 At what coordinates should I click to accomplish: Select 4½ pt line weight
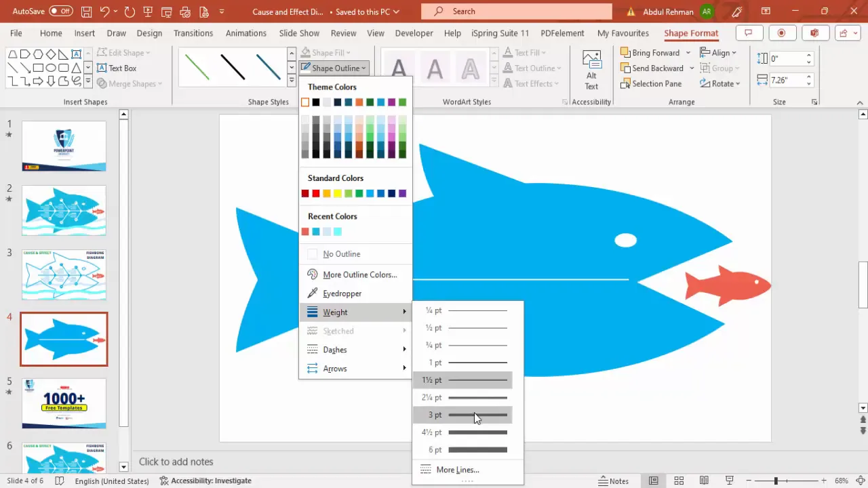coord(462,432)
